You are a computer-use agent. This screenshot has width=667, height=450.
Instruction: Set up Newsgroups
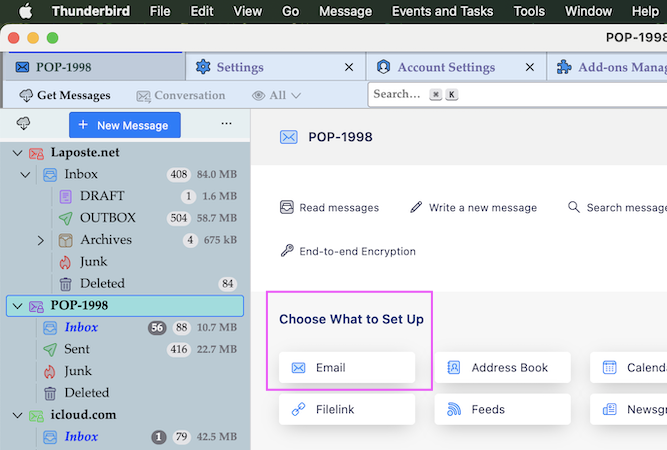pyautogui.click(x=629, y=409)
